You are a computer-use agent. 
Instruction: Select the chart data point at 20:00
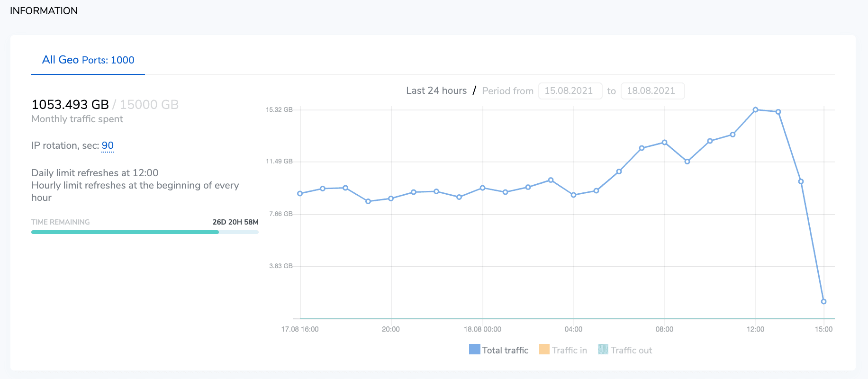pos(391,199)
